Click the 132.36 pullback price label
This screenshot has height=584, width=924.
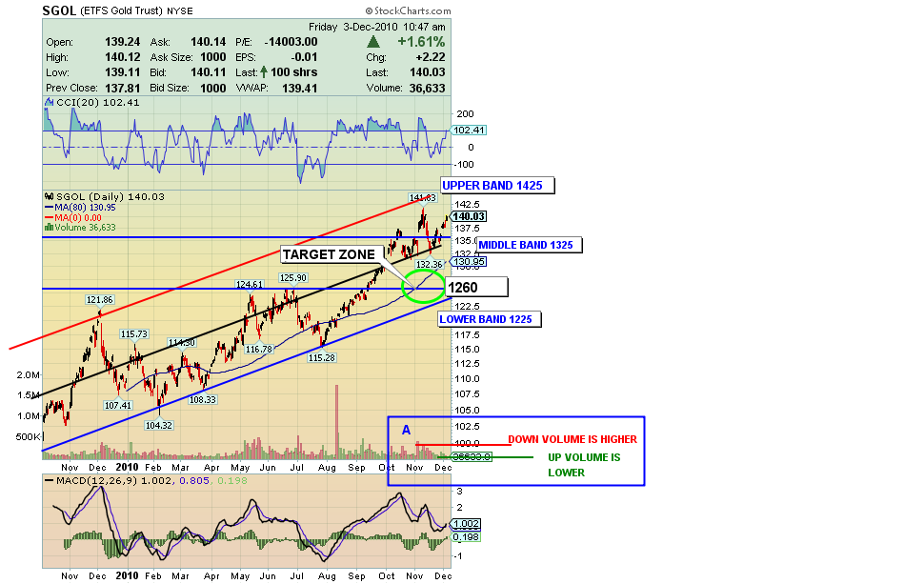pyautogui.click(x=429, y=264)
